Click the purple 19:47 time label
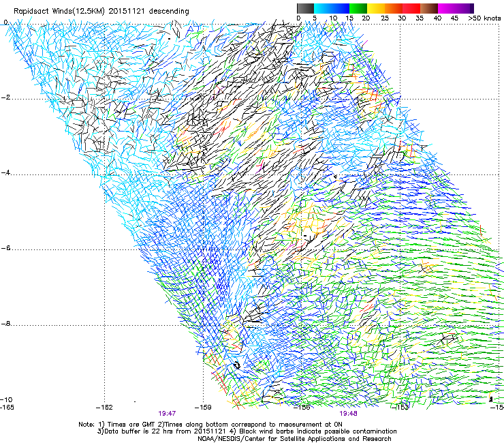504x443 pixels. [x=167, y=414]
